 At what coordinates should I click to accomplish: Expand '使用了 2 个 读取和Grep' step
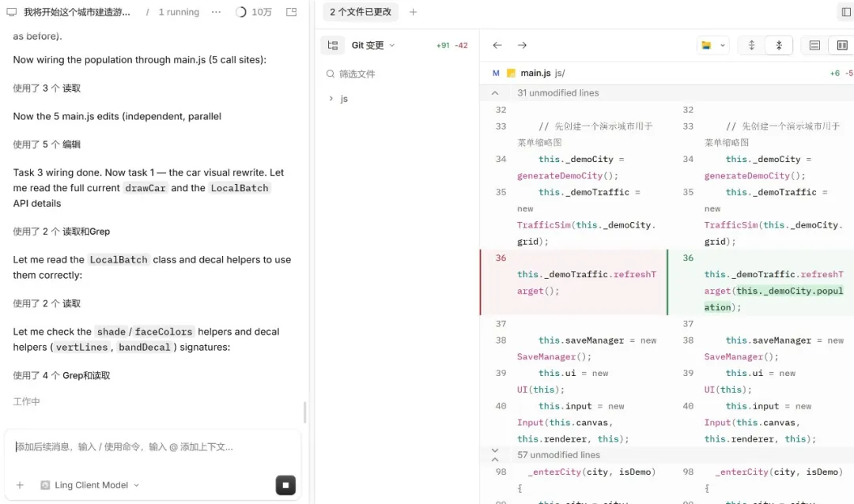point(62,231)
